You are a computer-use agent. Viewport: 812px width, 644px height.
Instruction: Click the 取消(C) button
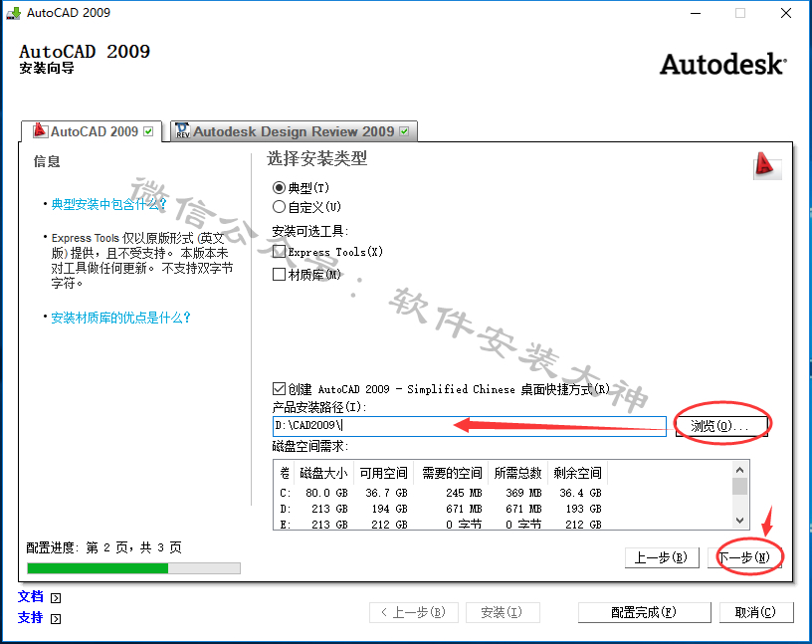click(x=756, y=612)
